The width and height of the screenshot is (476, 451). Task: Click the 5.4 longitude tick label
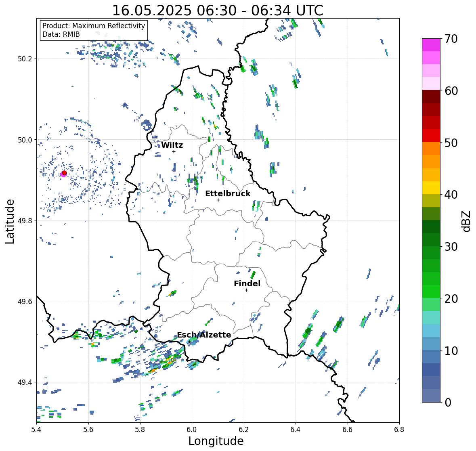pyautogui.click(x=36, y=430)
